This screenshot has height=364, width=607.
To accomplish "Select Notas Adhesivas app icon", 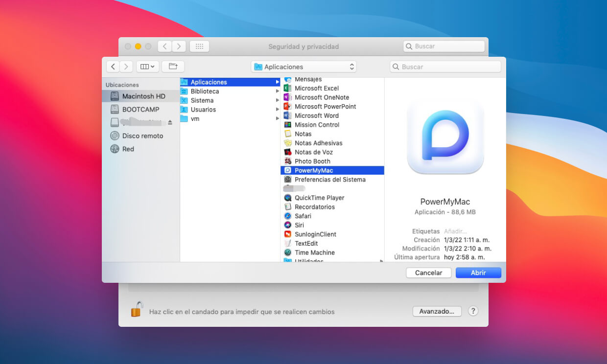I will click(x=288, y=143).
